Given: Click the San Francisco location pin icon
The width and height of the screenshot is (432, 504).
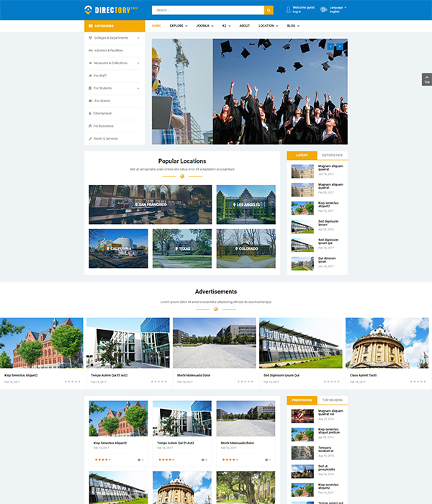Looking at the screenshot, I should [136, 204].
